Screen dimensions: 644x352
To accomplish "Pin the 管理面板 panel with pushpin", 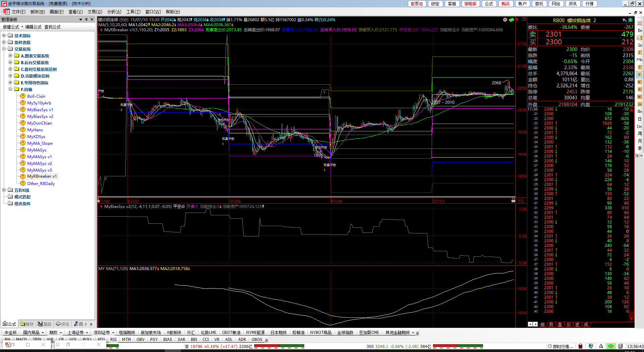I will point(86,19).
